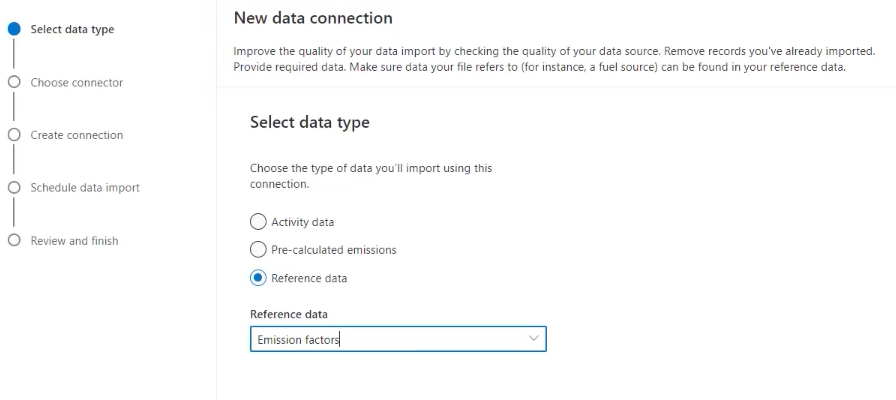The width and height of the screenshot is (896, 400).
Task: Select the Reference data radio button
Action: [258, 278]
